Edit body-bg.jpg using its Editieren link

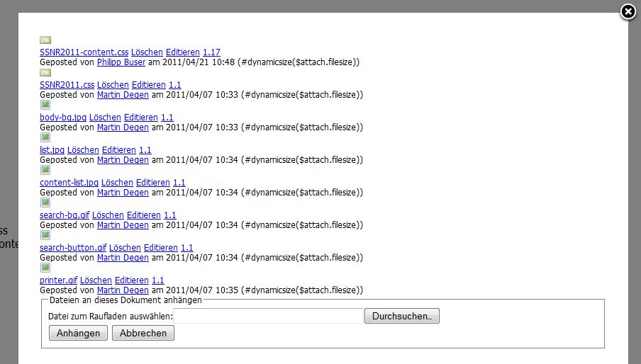140,118
